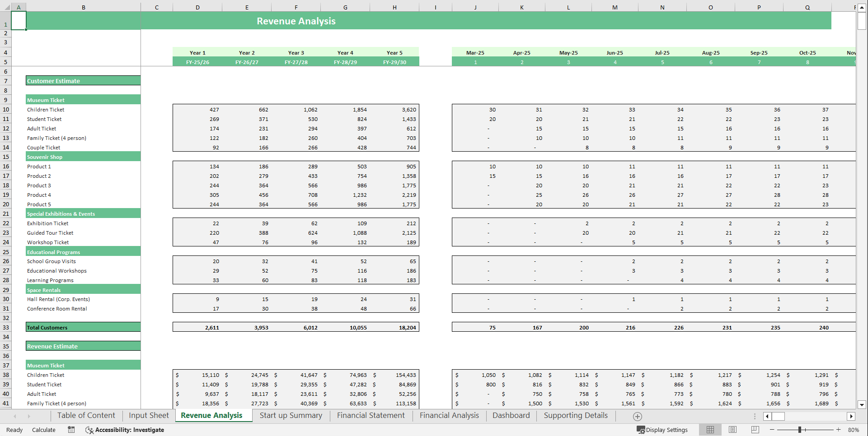Zoom in using the plus icon
Screen dimensions: 868x436
839,430
